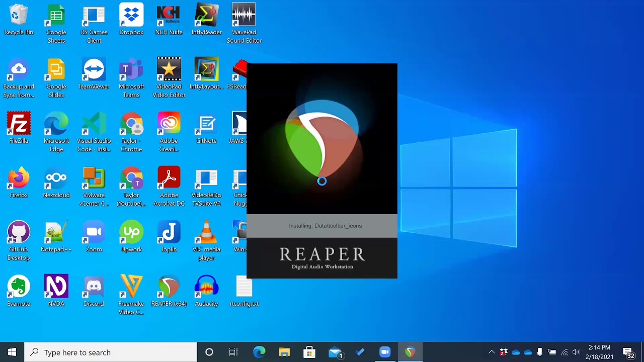Viewport: 644px width, 362px height.
Task: Select the Freemake Video Converter shortcut
Action: click(131, 296)
